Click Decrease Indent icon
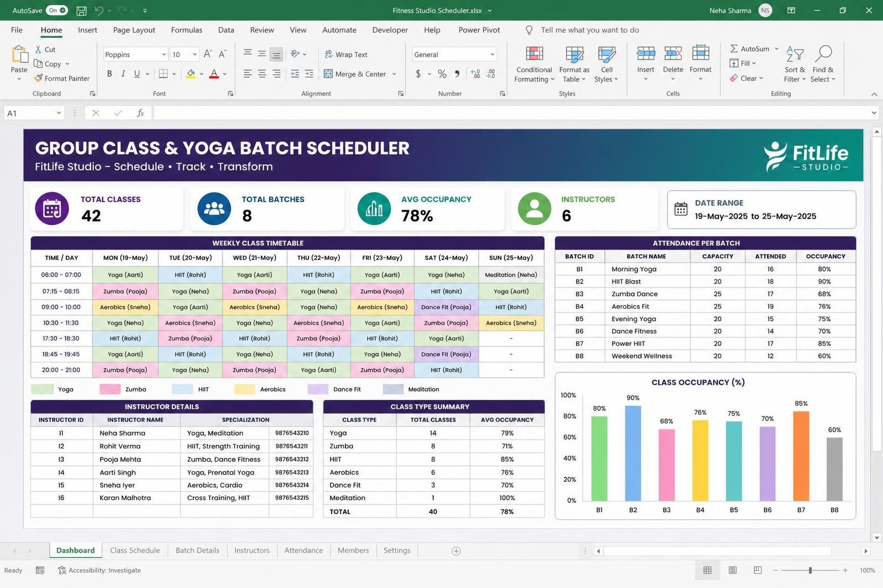 point(295,73)
